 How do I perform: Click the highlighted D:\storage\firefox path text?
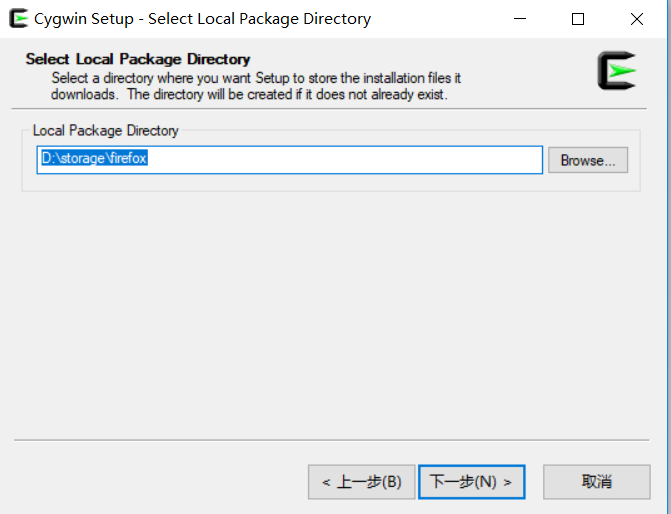94,158
